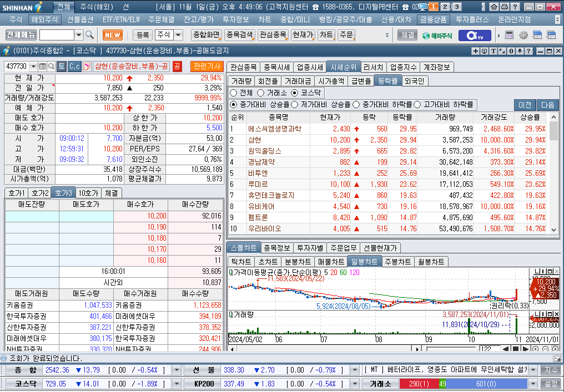Open the stock code 437730 dropdown arrow
The height and width of the screenshot is (392, 564).
[33, 67]
